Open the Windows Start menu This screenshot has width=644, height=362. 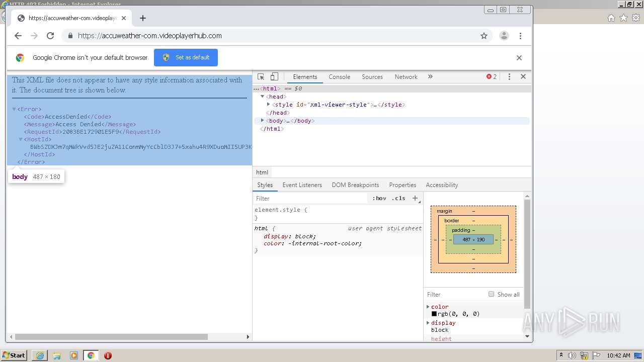tap(14, 355)
